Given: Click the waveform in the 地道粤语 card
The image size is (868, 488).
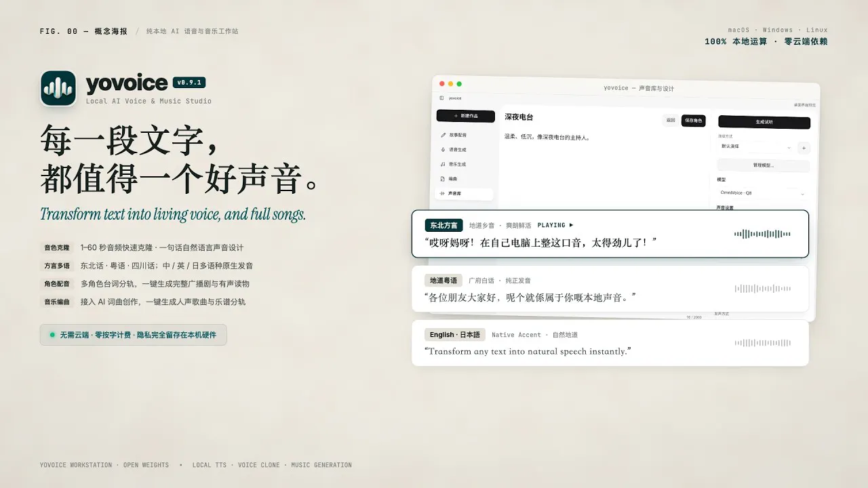Looking at the screenshot, I should 763,289.
